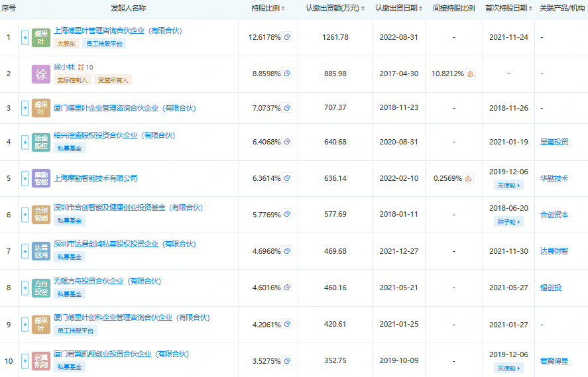Image resolution: width=588 pixels, height=377 pixels.
Task: Open the 天使轮 tag in row 5
Action: (508, 186)
